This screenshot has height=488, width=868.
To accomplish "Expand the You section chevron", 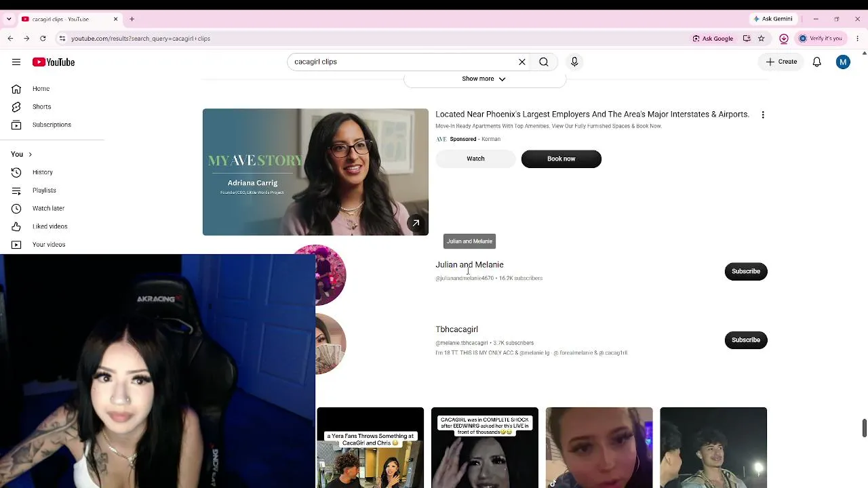I will click(30, 155).
